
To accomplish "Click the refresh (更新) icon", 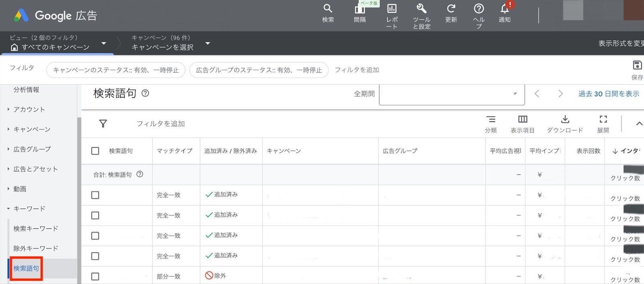I will tap(451, 9).
